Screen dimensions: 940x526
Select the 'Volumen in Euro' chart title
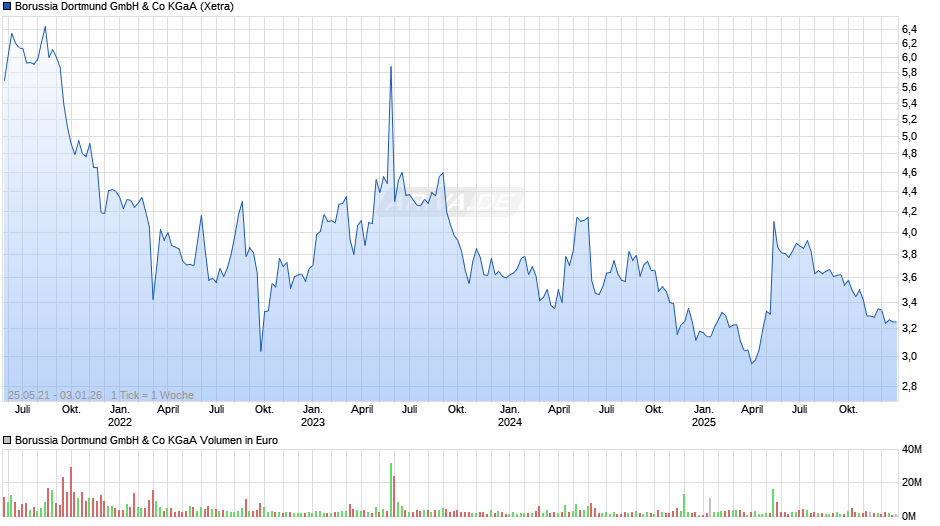coord(239,440)
